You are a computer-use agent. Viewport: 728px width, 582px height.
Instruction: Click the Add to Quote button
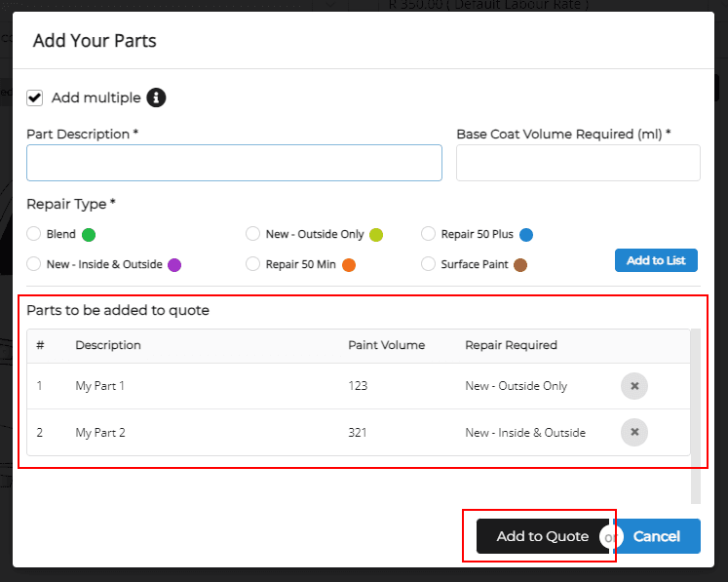[x=542, y=536]
